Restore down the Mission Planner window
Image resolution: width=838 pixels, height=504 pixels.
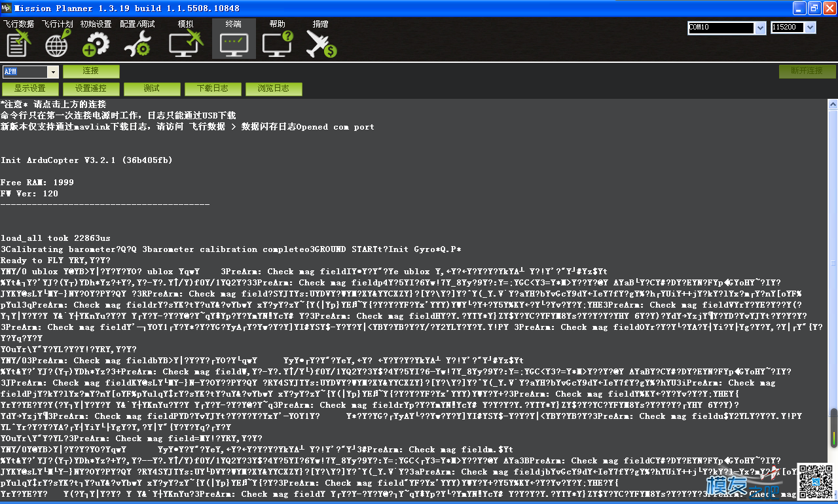click(814, 8)
